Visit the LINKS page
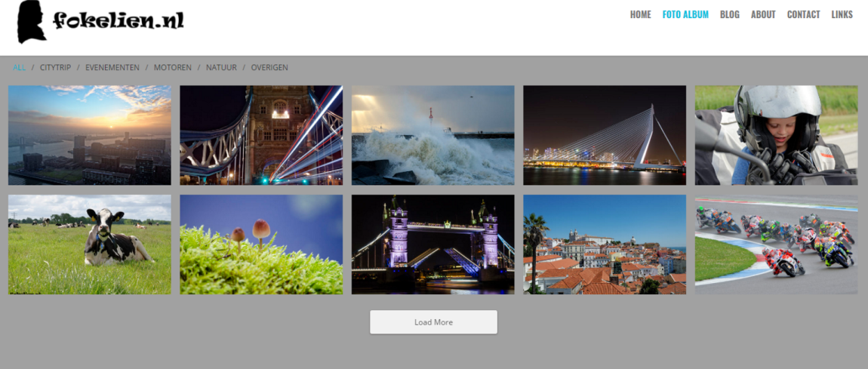Screen dimensions: 868x369 842,14
